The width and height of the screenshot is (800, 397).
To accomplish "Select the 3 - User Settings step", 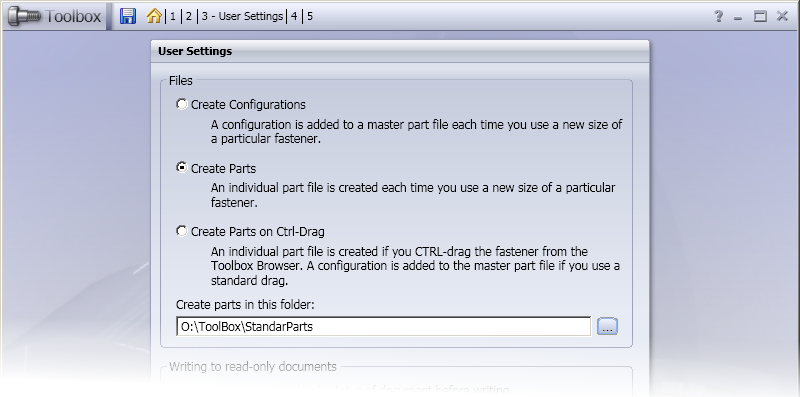I will pos(242,16).
